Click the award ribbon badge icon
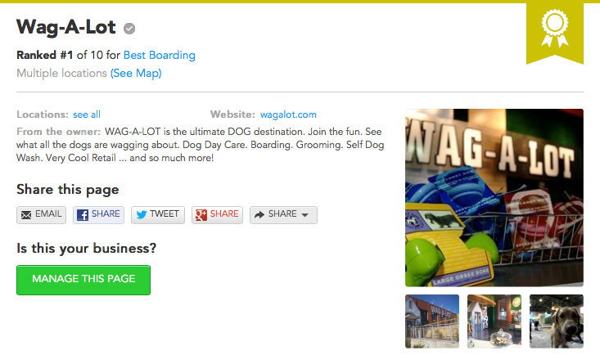Screen dimensions: 600x364 [555, 29]
